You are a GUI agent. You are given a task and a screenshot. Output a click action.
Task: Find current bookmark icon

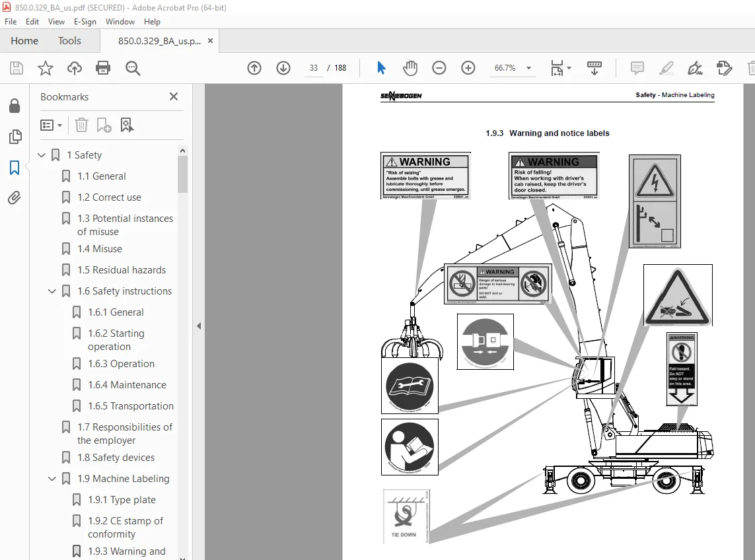point(127,125)
